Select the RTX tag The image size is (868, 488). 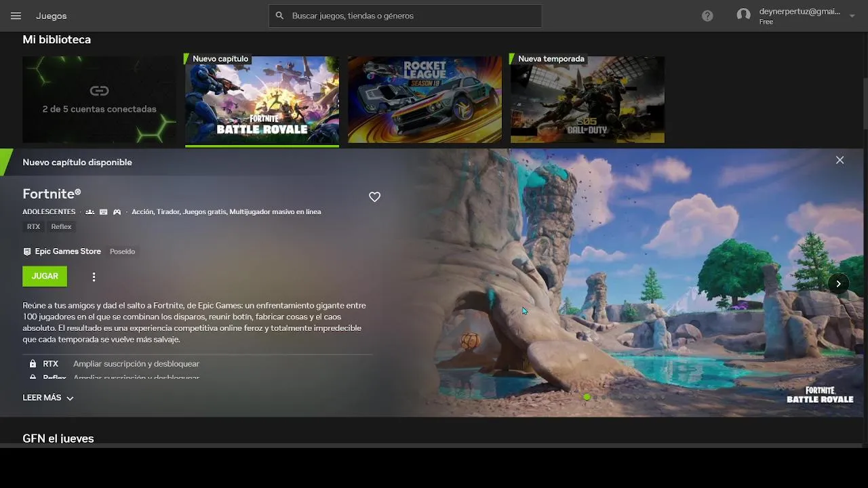tap(33, 226)
